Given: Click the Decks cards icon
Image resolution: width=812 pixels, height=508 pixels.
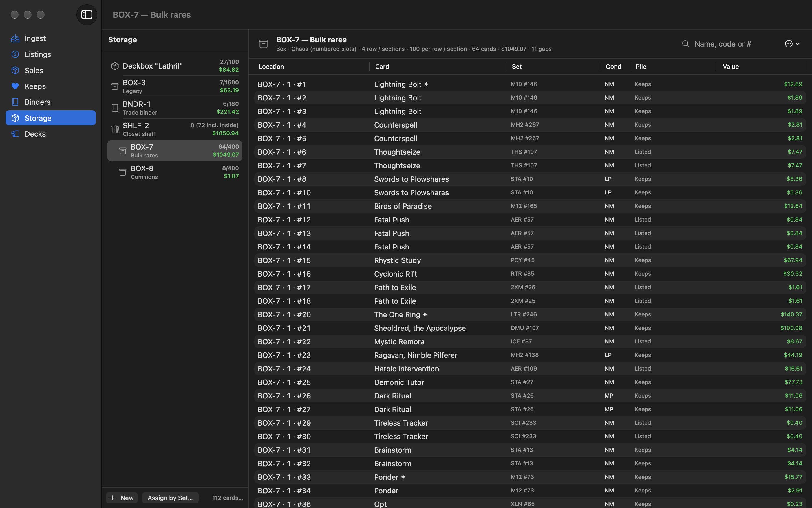Looking at the screenshot, I should click(x=15, y=134).
